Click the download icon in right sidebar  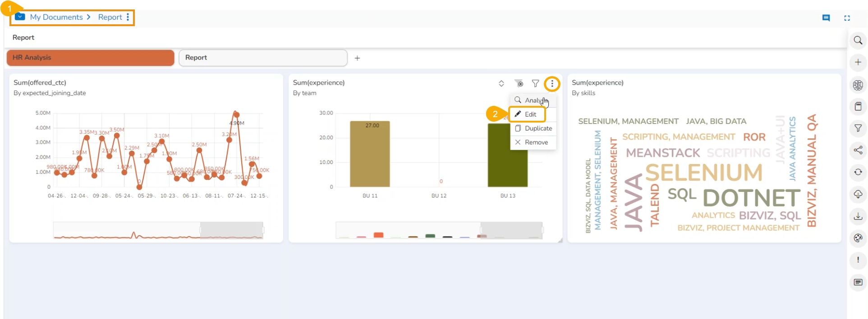(x=858, y=216)
